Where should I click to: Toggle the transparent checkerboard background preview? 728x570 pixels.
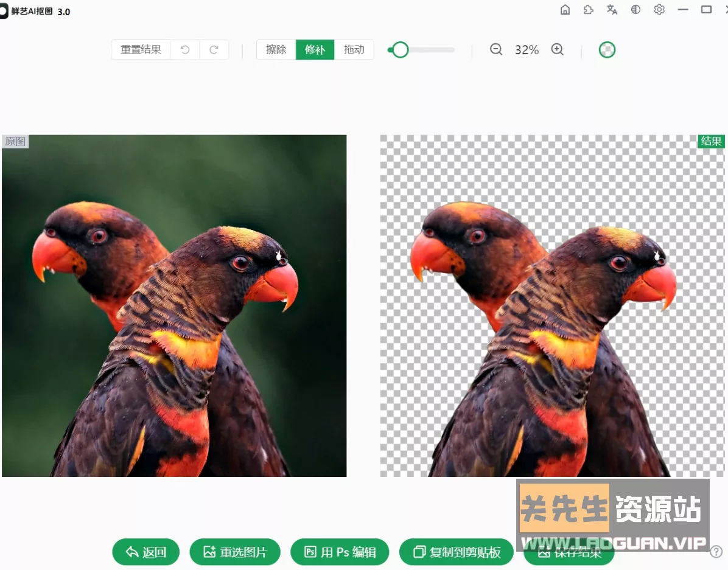pos(606,49)
